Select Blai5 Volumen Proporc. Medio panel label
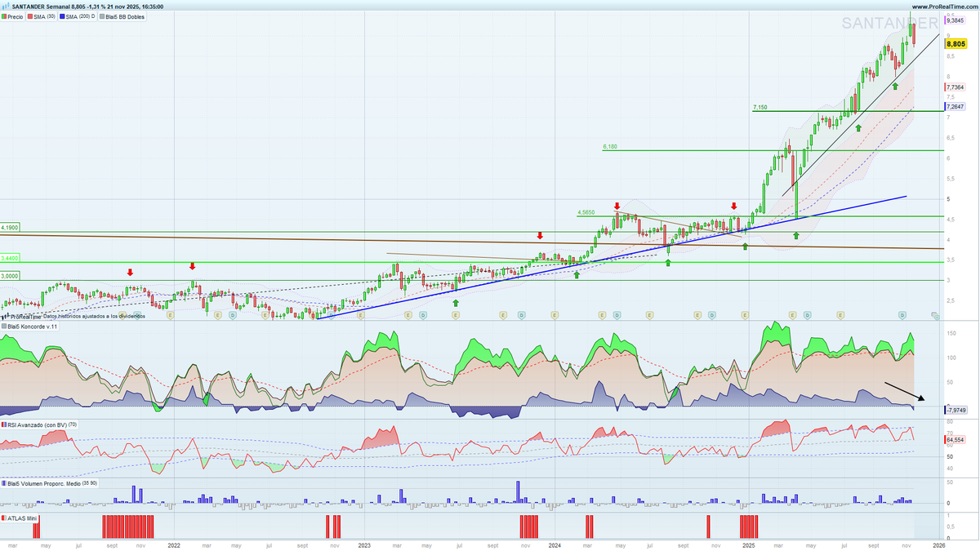The width and height of the screenshot is (980, 551). [50, 483]
